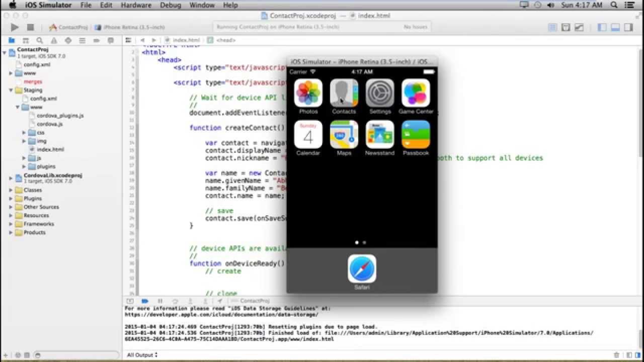Open the Debug navigator icon

[82, 40]
